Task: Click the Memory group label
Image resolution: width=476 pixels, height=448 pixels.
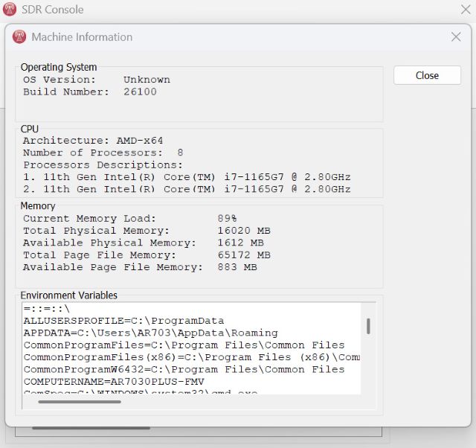Action: coord(38,206)
